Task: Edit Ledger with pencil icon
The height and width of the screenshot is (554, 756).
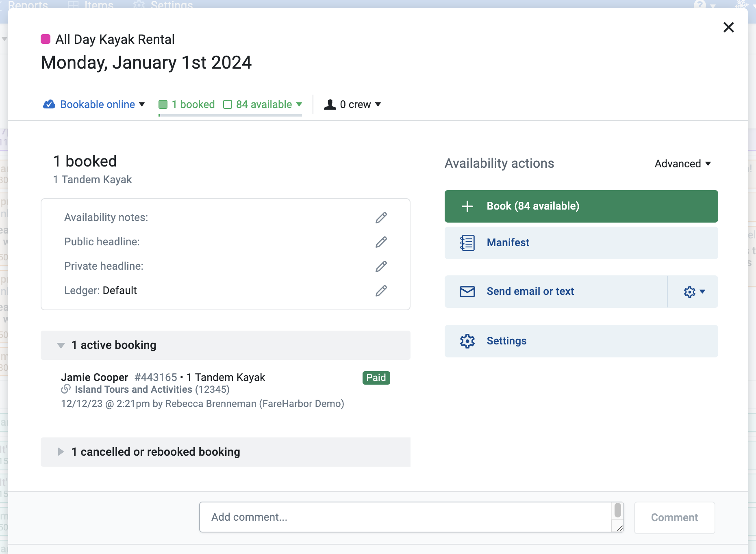Action: point(381,291)
